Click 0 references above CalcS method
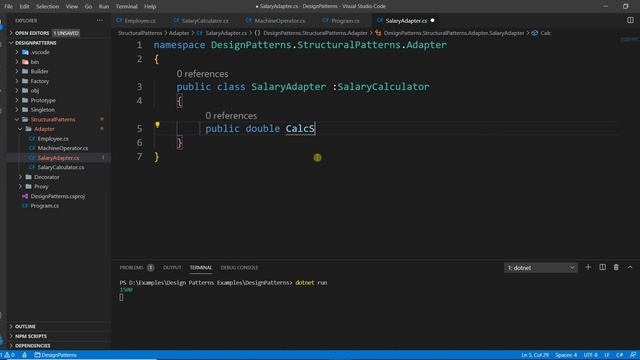Screen dimensions: 640x360 tap(231, 116)
